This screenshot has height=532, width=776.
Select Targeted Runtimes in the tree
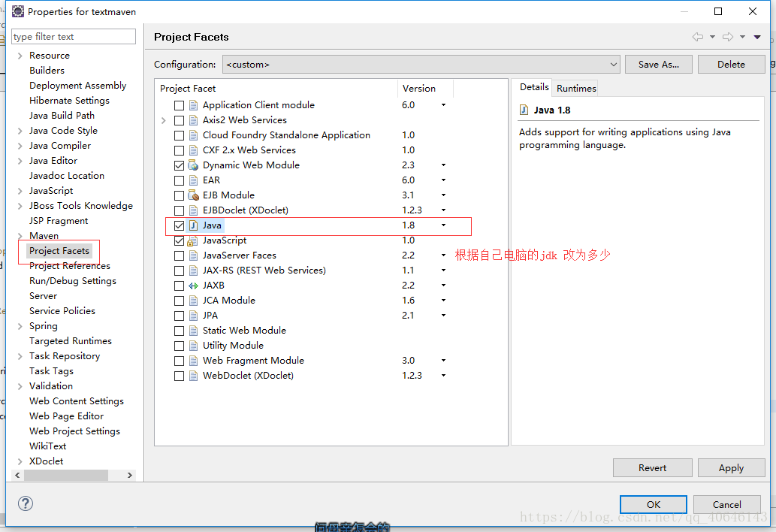71,341
